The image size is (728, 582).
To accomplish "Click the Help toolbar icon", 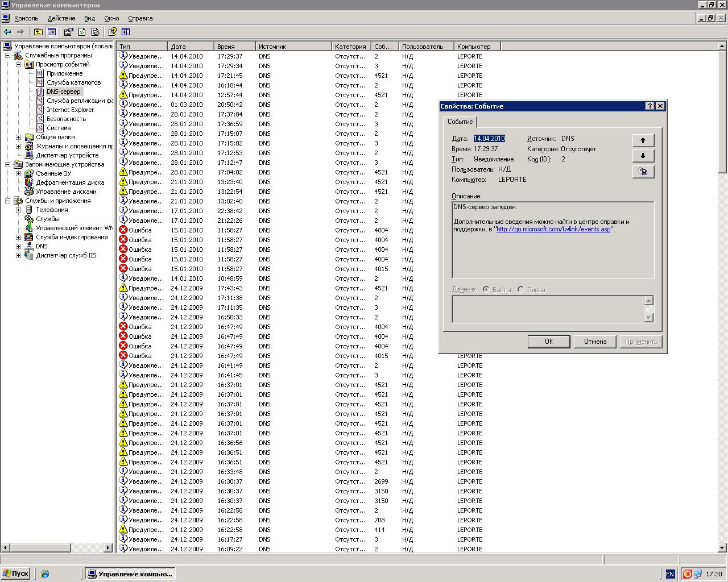I will pyautogui.click(x=112, y=32).
